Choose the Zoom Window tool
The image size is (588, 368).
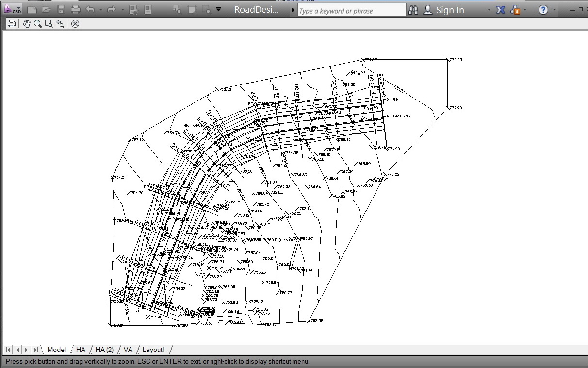[x=49, y=23]
